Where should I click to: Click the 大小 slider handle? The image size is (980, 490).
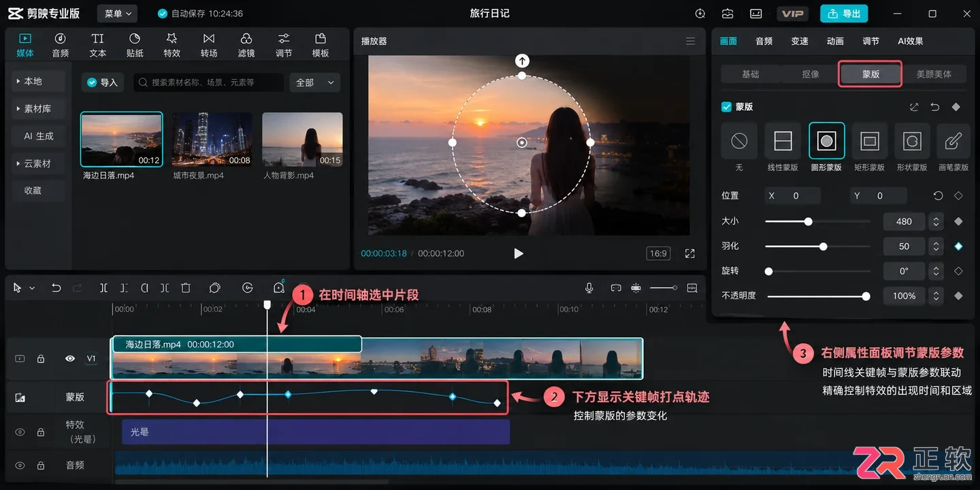pyautogui.click(x=808, y=221)
